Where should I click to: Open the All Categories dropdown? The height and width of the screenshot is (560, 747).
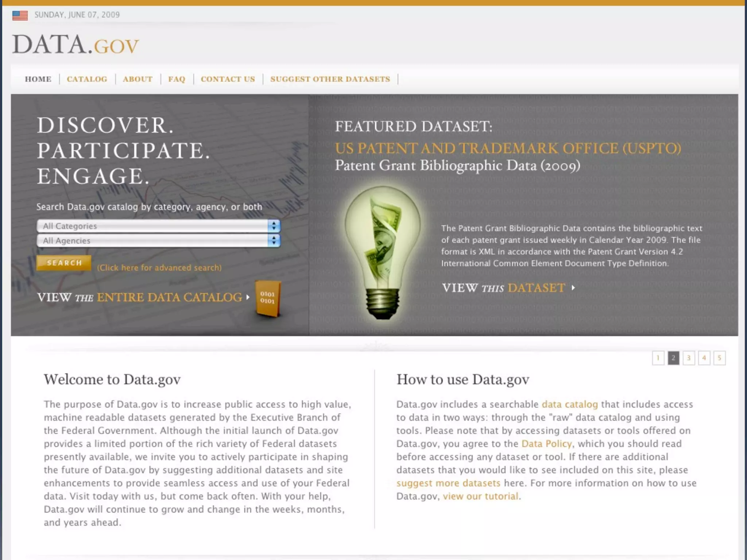158,226
